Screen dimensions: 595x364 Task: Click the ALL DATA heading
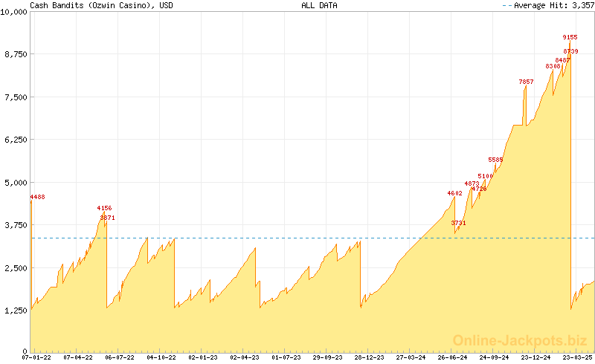[x=319, y=5]
